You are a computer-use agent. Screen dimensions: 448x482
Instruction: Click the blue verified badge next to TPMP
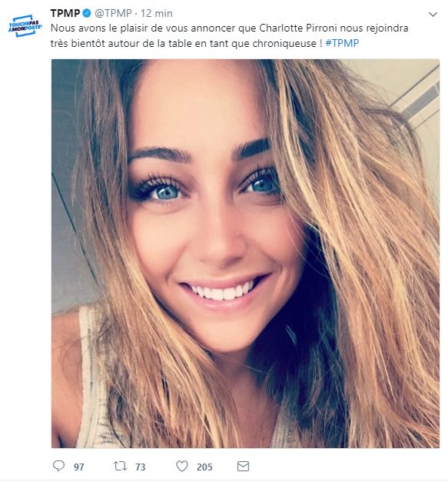pyautogui.click(x=87, y=13)
